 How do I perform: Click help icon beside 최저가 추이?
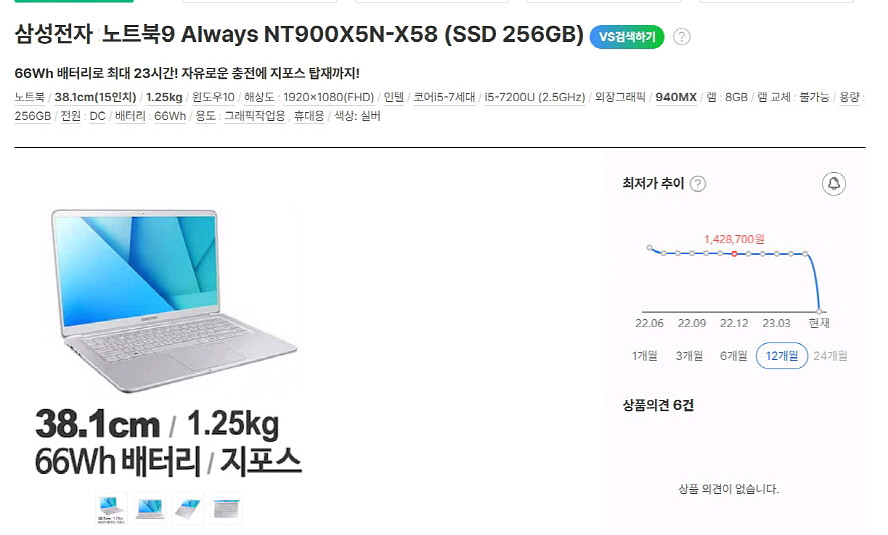click(698, 183)
